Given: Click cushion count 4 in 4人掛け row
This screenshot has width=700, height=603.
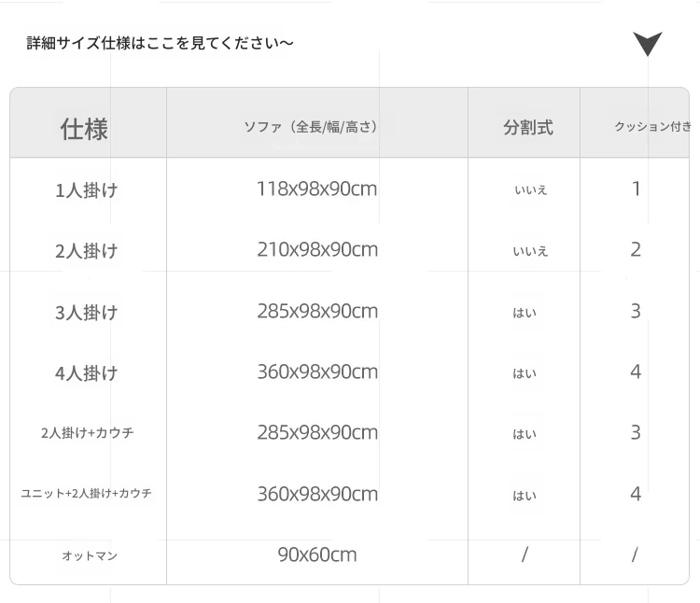Looking at the screenshot, I should point(636,372).
